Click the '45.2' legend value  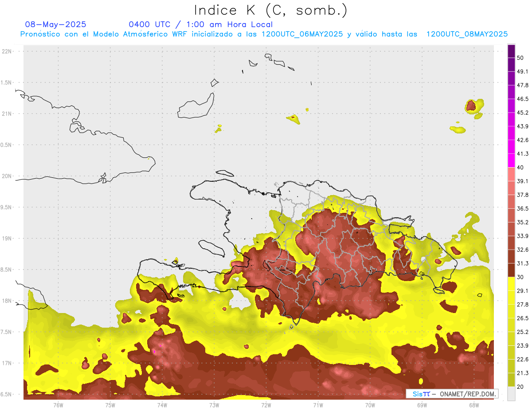coord(523,113)
